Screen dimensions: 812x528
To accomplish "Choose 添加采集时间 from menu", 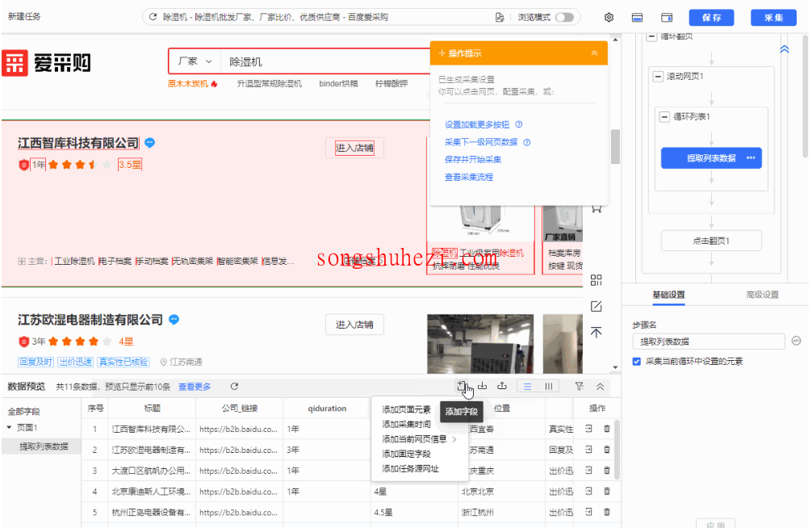I will 407,424.
